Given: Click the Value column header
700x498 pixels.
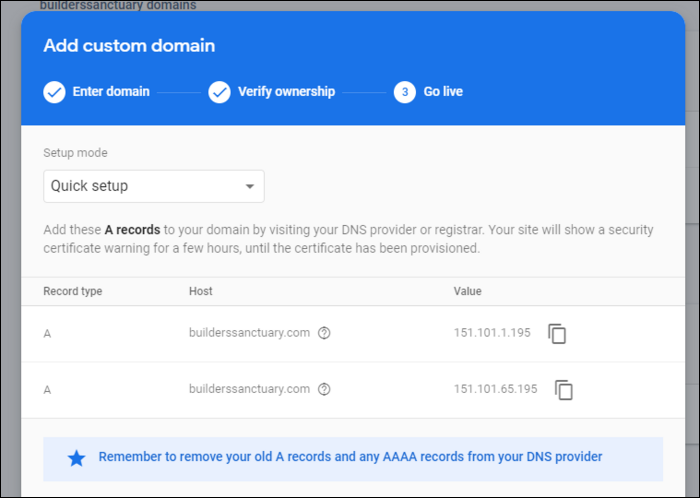Looking at the screenshot, I should (x=467, y=292).
